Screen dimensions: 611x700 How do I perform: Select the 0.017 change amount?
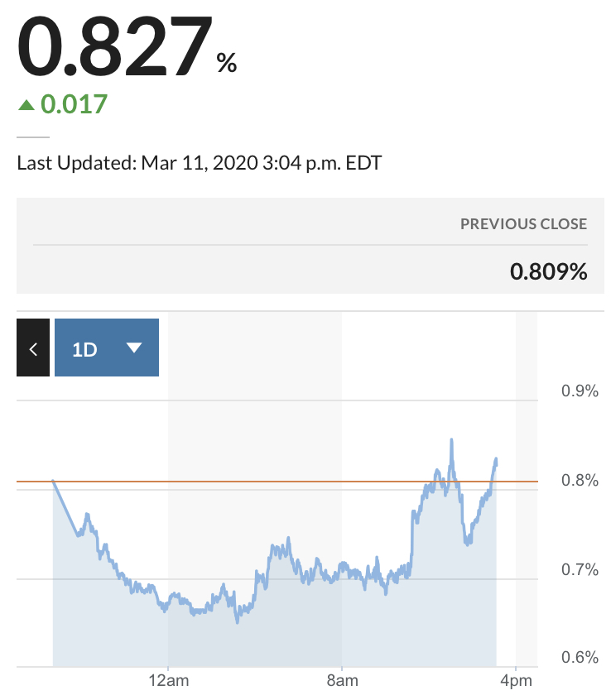click(x=75, y=104)
